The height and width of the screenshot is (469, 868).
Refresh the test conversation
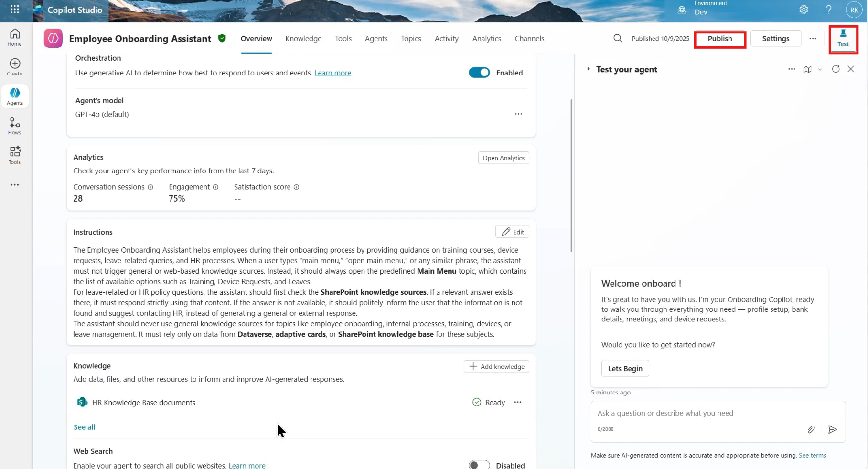click(836, 69)
